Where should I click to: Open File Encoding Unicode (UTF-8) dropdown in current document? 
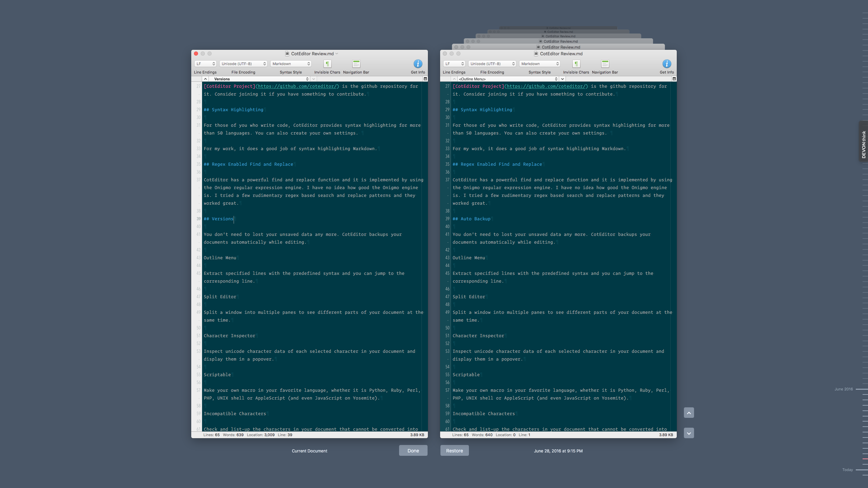click(x=243, y=64)
